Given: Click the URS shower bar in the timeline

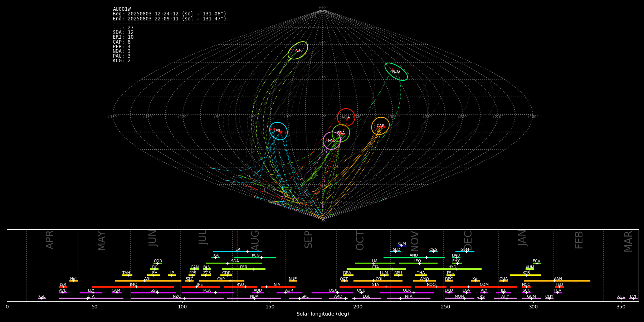Looking at the screenshot, I should [x=481, y=298].
